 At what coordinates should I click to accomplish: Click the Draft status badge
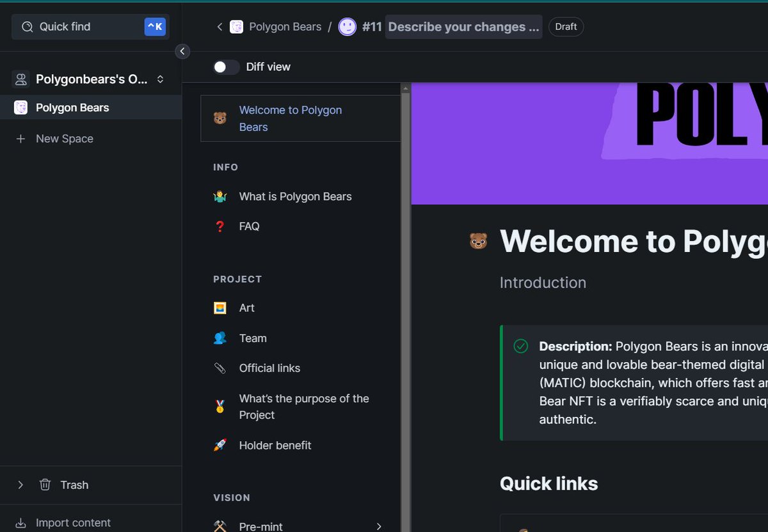point(566,27)
